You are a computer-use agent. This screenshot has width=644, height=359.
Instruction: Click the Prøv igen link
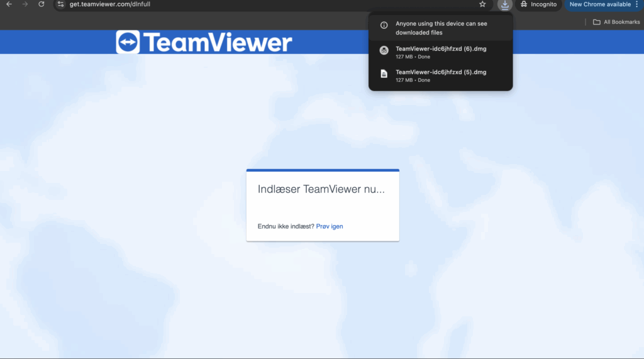330,226
